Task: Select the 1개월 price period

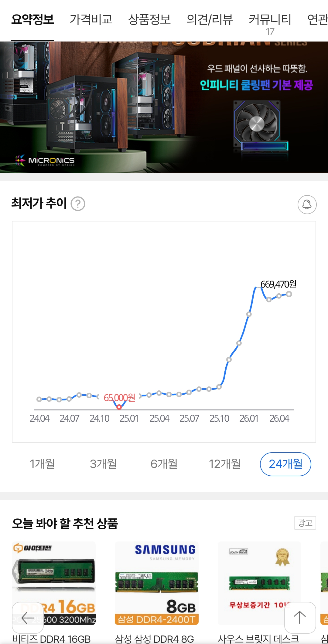Action: click(x=42, y=464)
